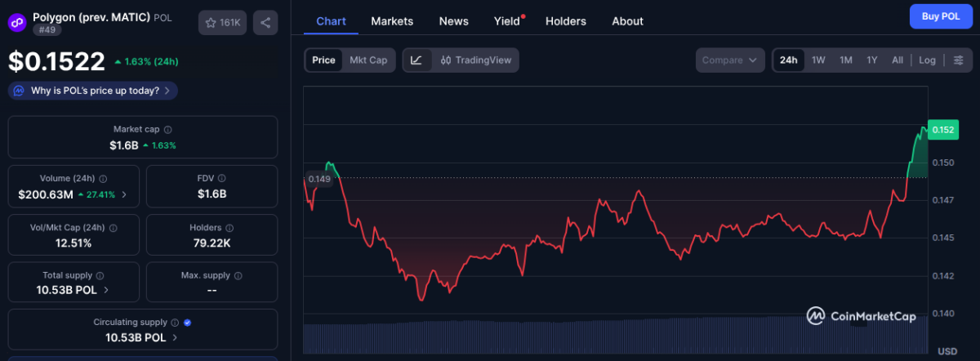
Task: Click Holders info icon
Action: click(x=229, y=228)
